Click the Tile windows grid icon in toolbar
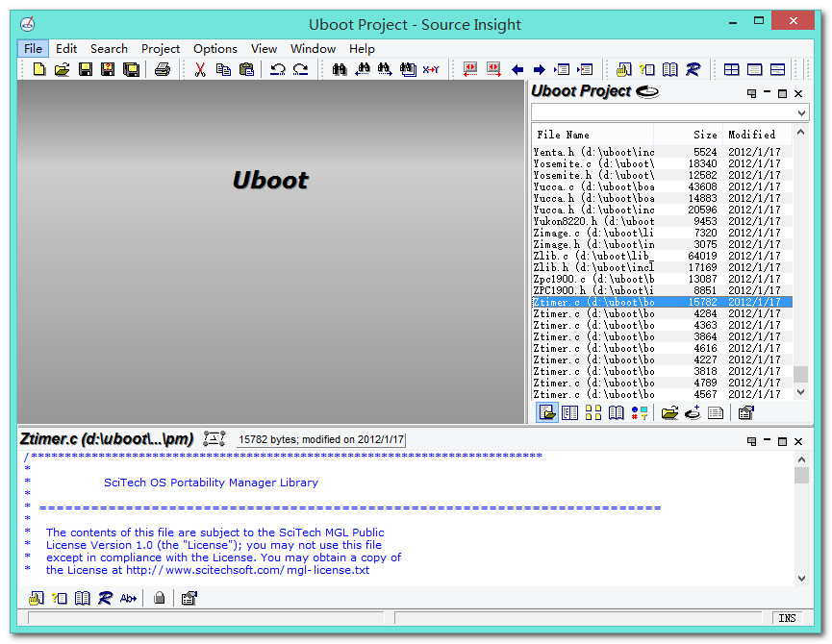Screen dimensions: 832x644 coord(732,69)
